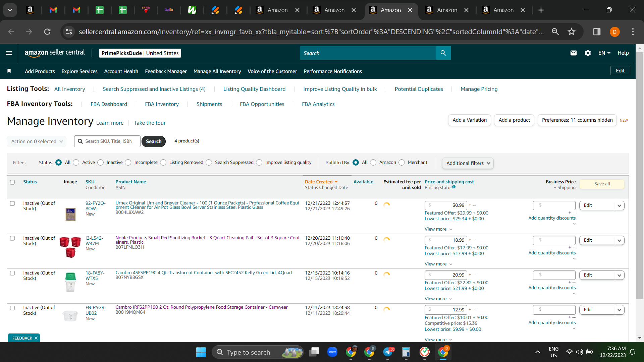The height and width of the screenshot is (362, 644).
Task: Click the Task View taskbar icon
Action: [x=314, y=352]
